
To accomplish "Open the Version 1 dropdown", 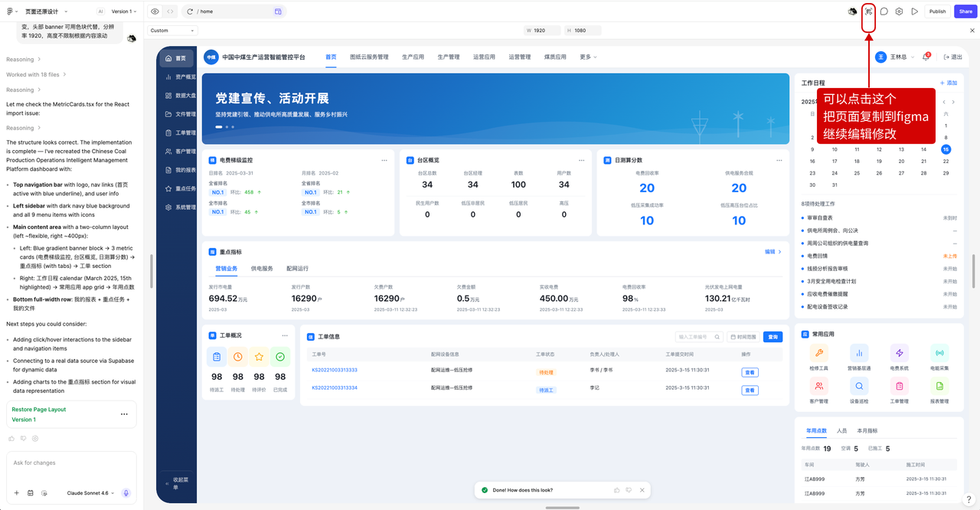I will 124,11.
